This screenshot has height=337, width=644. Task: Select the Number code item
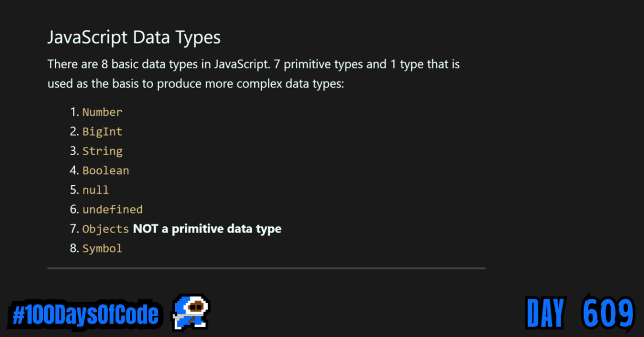(x=102, y=112)
